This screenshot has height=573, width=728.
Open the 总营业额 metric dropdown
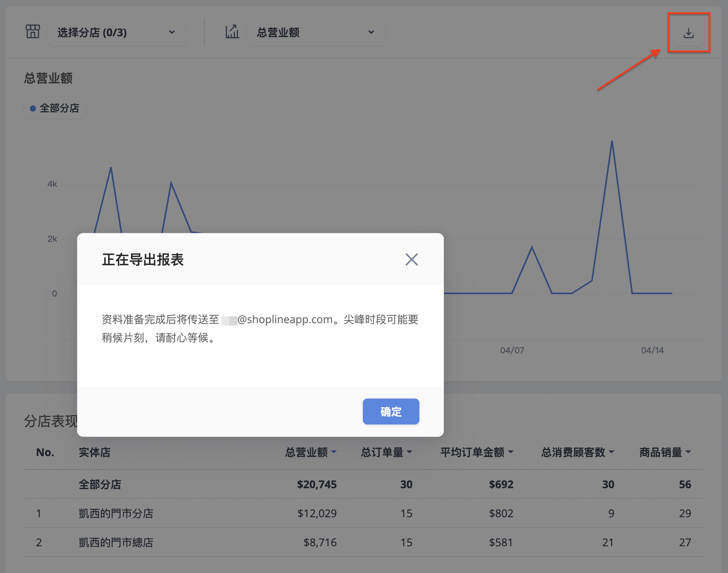316,32
